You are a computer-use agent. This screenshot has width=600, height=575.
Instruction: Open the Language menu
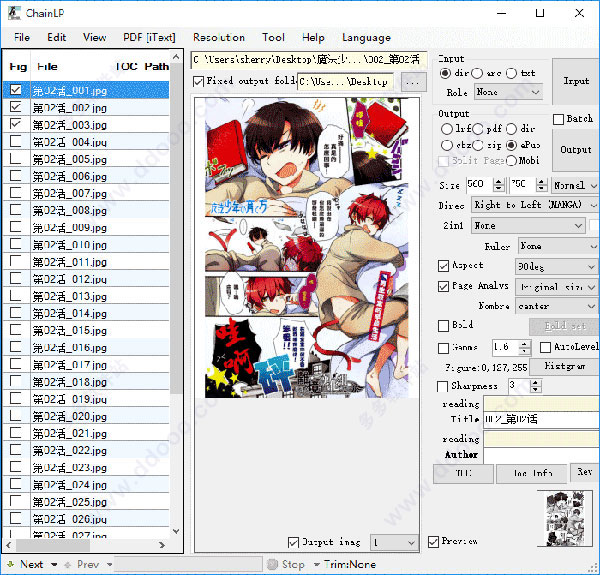point(366,37)
